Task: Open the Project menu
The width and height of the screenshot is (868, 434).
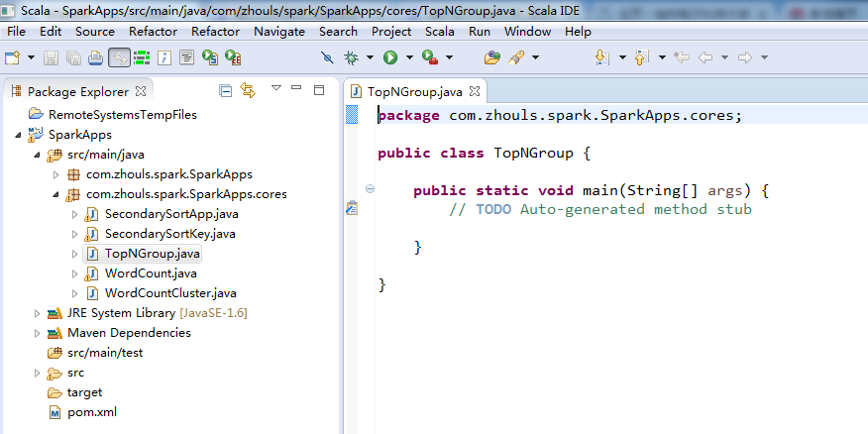Action: pos(391,32)
